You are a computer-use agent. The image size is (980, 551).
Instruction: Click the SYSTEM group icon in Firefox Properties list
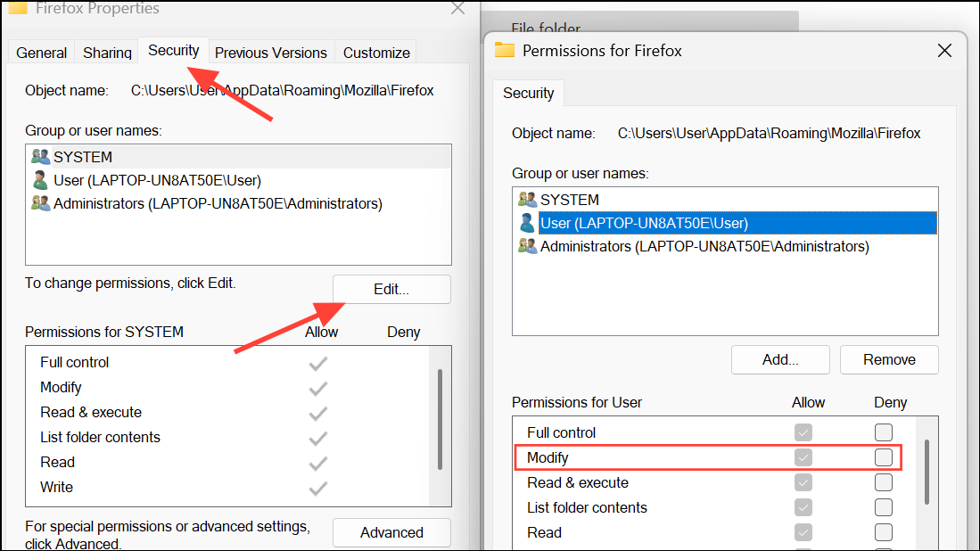tap(41, 157)
